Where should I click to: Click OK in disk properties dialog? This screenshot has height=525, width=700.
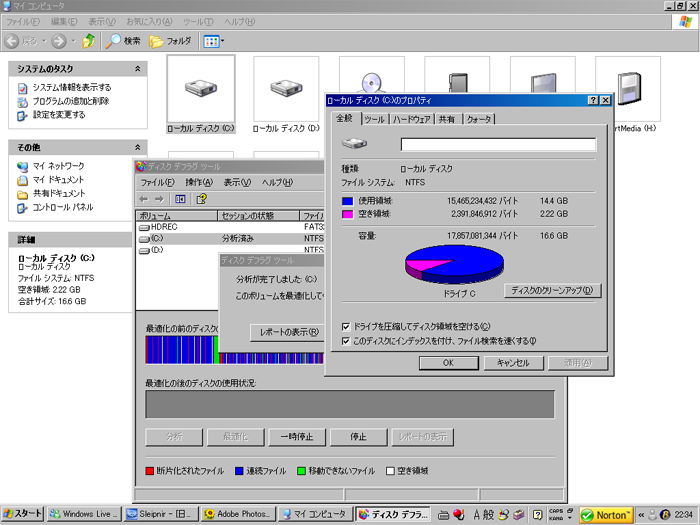pyautogui.click(x=449, y=363)
